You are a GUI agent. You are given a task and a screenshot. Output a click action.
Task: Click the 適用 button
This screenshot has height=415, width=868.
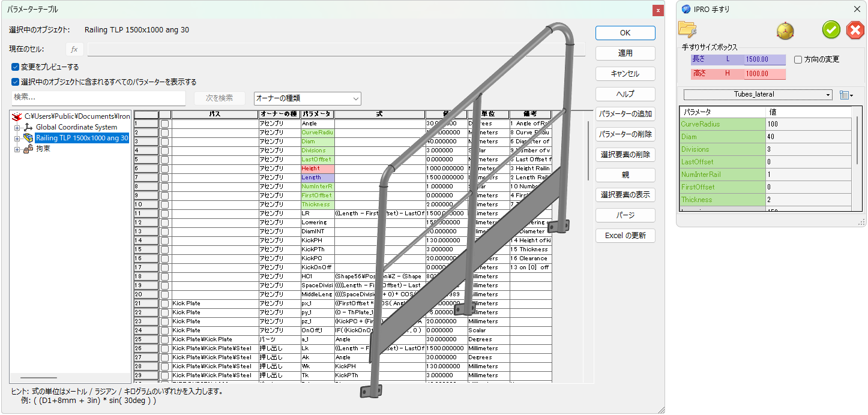click(625, 53)
